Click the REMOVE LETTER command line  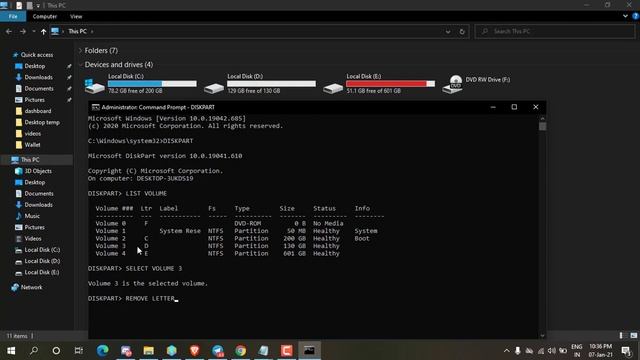tap(133, 298)
